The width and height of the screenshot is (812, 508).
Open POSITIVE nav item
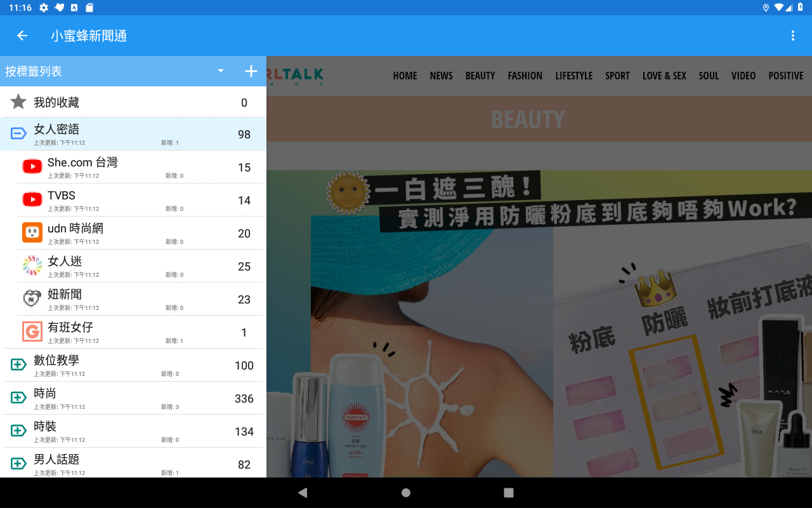(786, 76)
